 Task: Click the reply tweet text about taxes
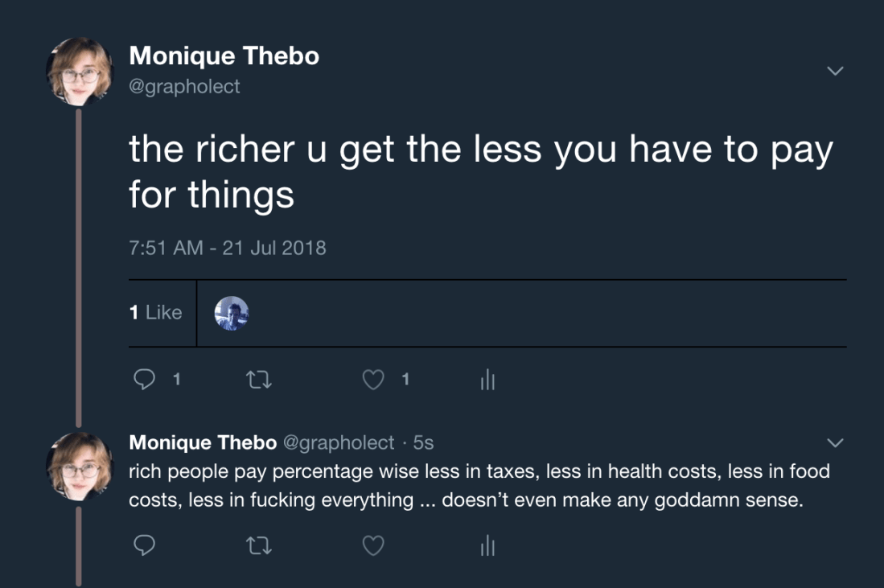point(479,486)
